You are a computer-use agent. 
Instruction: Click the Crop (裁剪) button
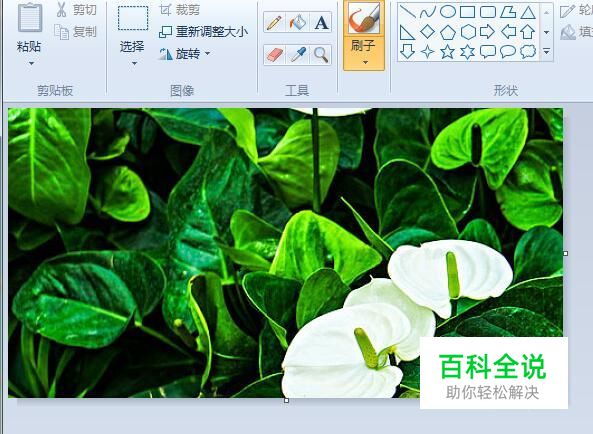click(180, 10)
